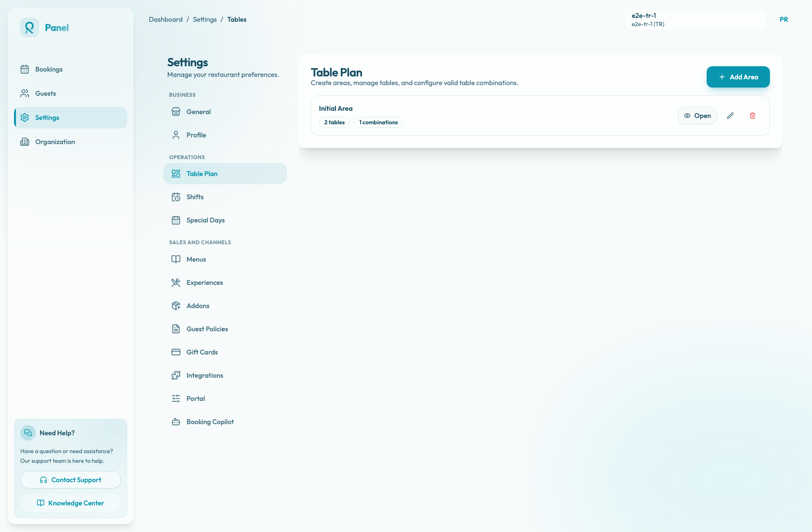Open the PR user avatar menu

pyautogui.click(x=784, y=19)
